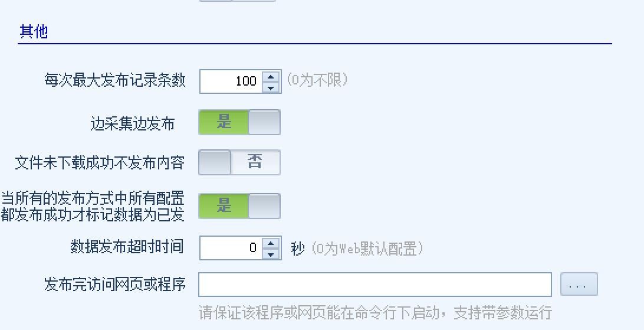Click the 每次最大发布记录条数 label
The width and height of the screenshot is (644, 330).
(x=115, y=80)
